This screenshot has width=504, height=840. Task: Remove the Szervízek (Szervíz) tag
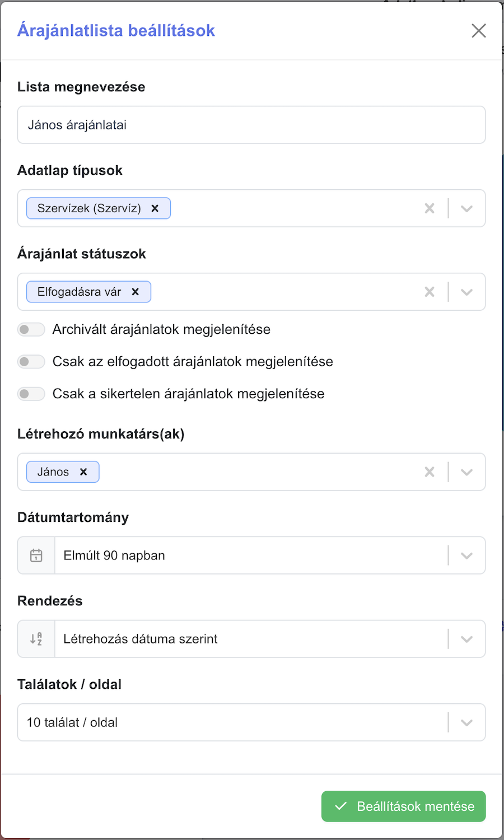(x=155, y=208)
